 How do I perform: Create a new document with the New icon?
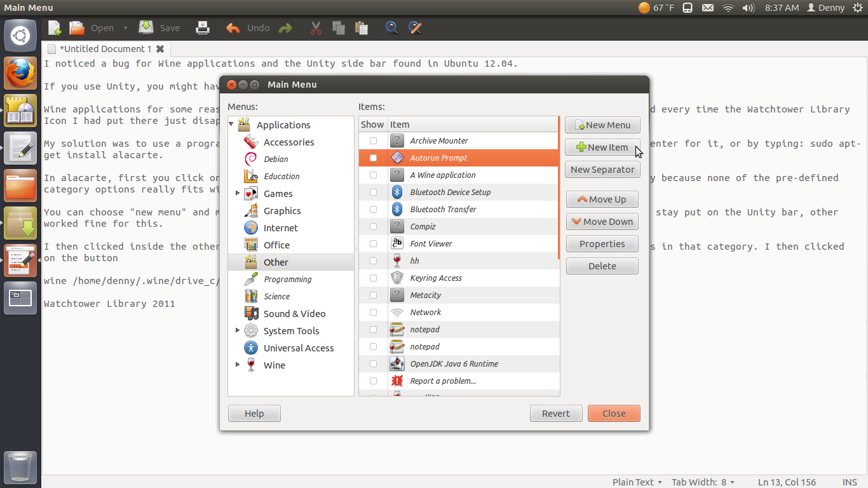click(x=54, y=28)
